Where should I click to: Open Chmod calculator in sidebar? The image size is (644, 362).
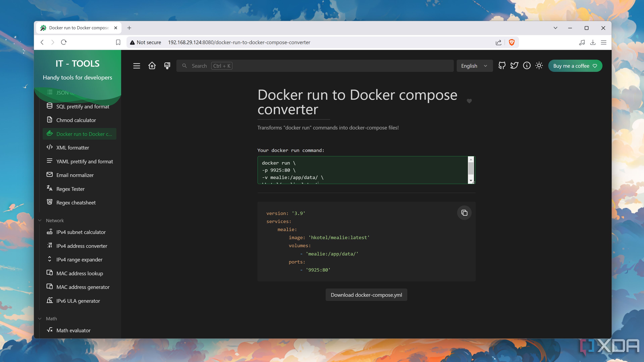(76, 120)
